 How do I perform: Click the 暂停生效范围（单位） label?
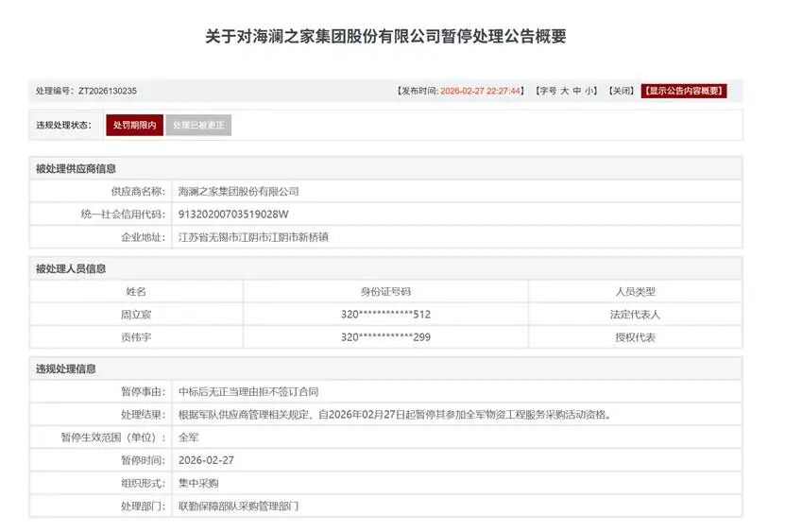(113, 438)
